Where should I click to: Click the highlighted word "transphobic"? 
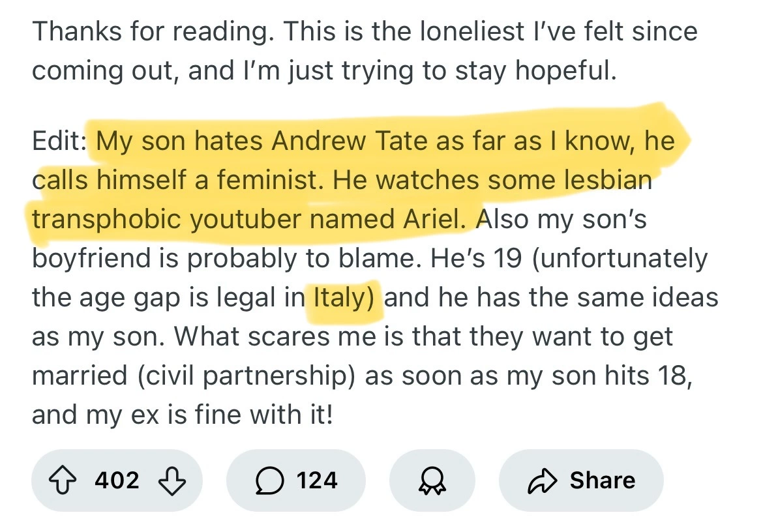click(x=106, y=220)
